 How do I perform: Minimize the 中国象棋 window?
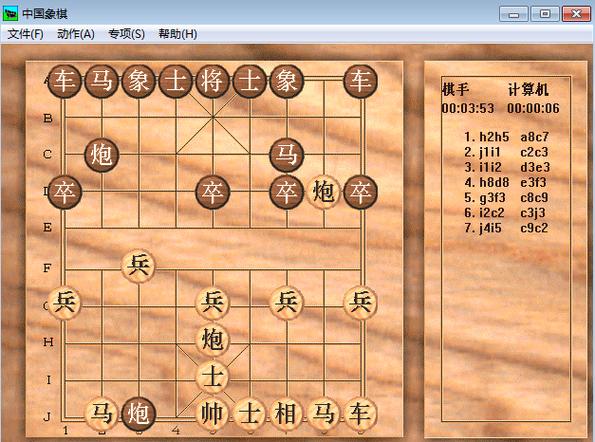514,14
